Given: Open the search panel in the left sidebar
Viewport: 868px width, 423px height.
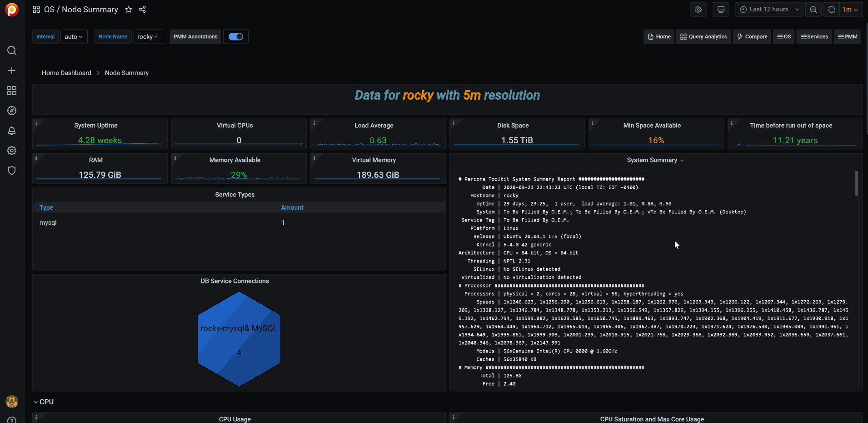Looking at the screenshot, I should click(11, 50).
